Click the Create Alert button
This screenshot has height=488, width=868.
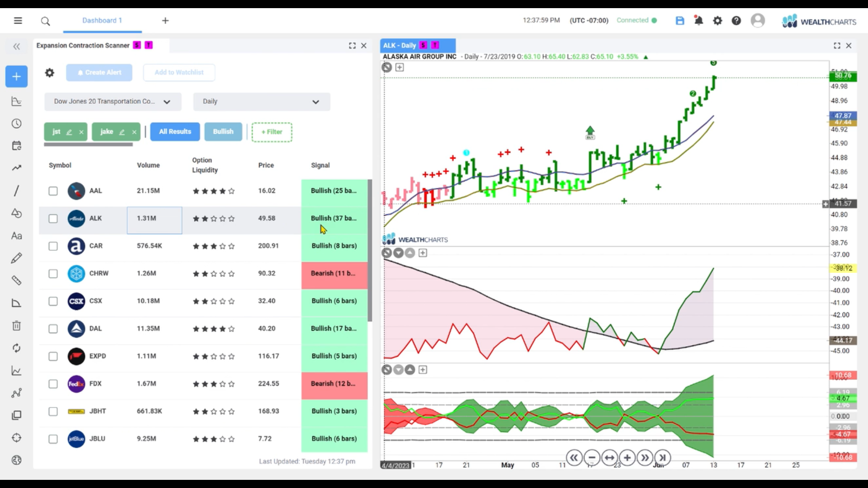click(99, 72)
